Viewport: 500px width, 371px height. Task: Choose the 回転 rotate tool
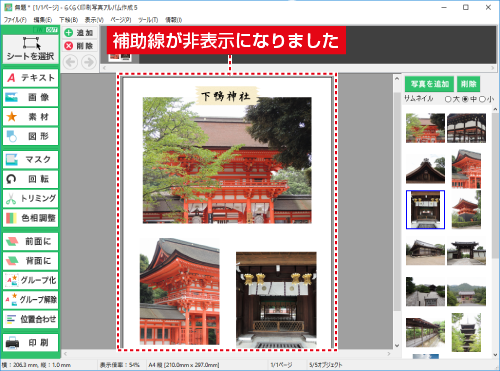coord(30,179)
